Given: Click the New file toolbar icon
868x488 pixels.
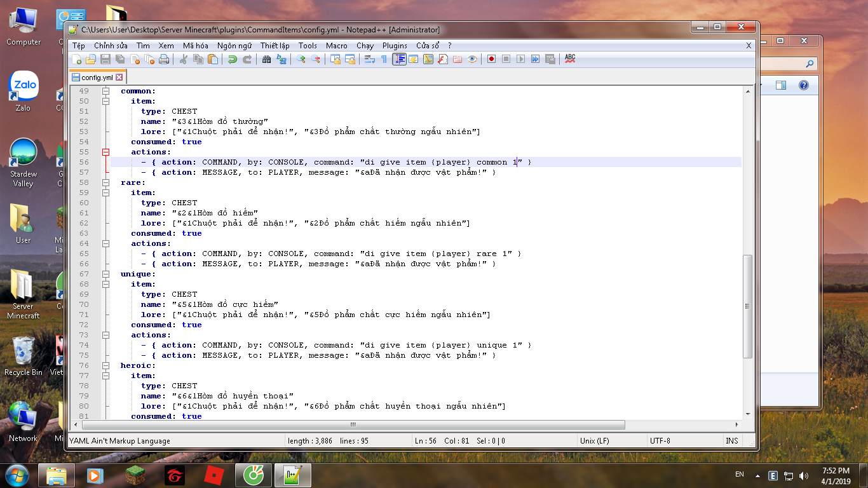Looking at the screenshot, I should (x=77, y=59).
